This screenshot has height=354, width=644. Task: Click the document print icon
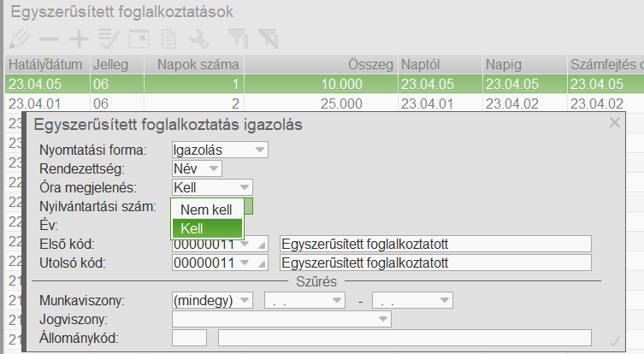point(169,38)
